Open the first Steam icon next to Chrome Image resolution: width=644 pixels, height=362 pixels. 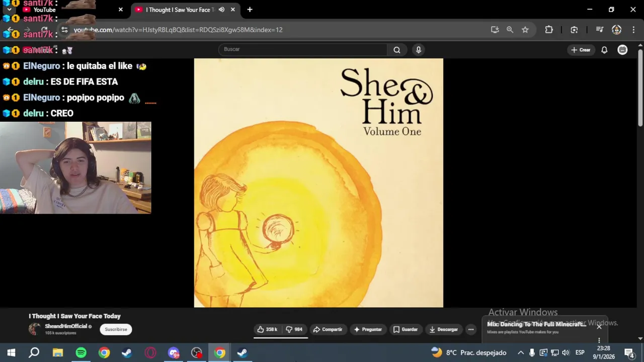pos(127,352)
